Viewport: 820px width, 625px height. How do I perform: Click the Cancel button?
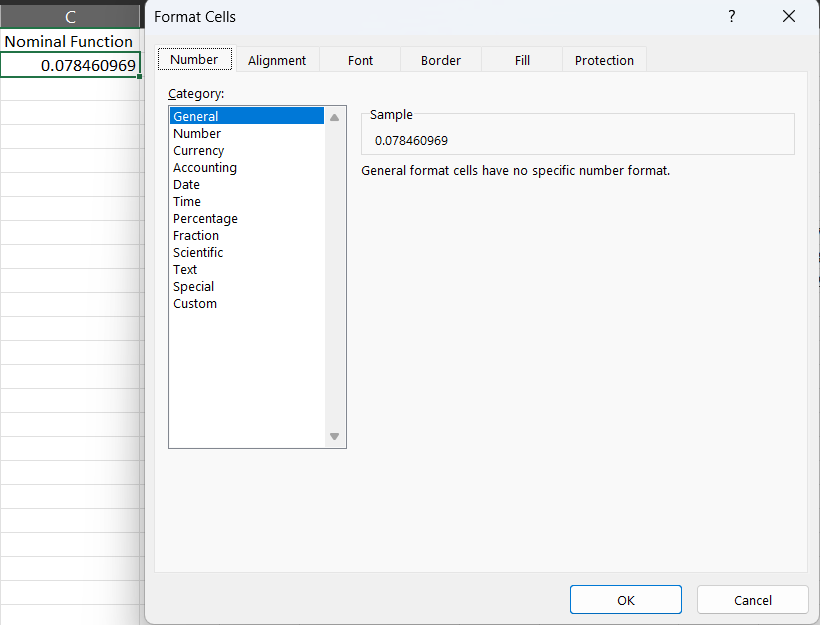(x=752, y=600)
